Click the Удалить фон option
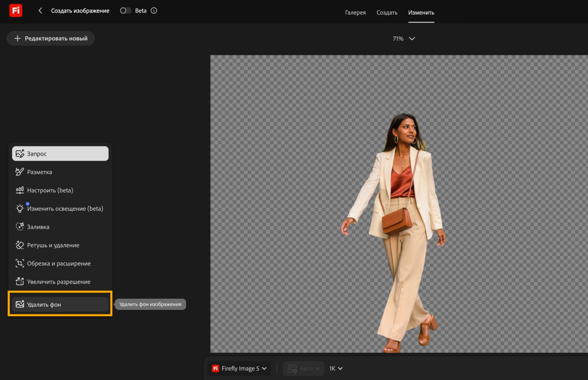This screenshot has height=380, width=588. (x=60, y=304)
